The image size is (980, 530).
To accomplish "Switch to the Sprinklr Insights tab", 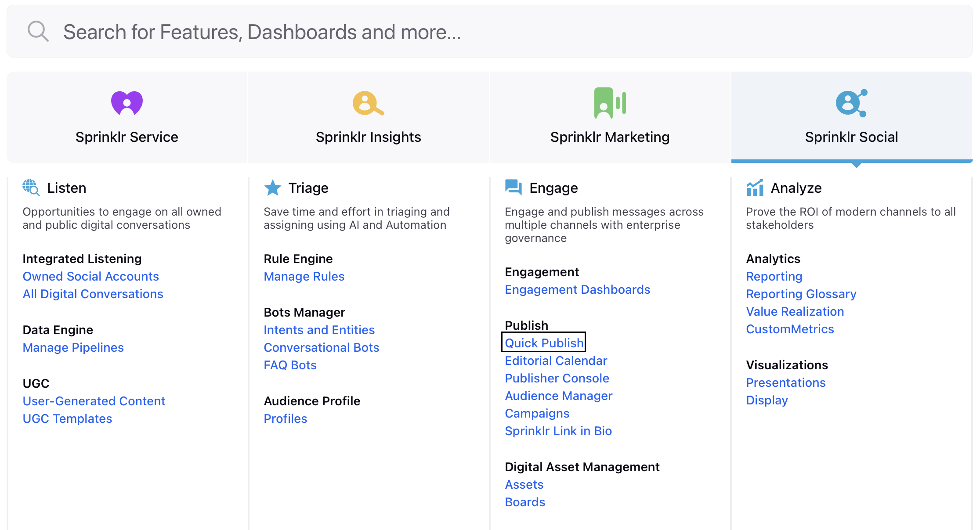I will 368,117.
